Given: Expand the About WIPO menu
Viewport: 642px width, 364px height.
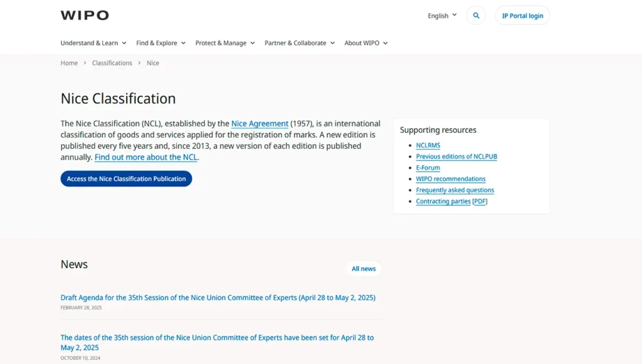Looking at the screenshot, I should 366,43.
